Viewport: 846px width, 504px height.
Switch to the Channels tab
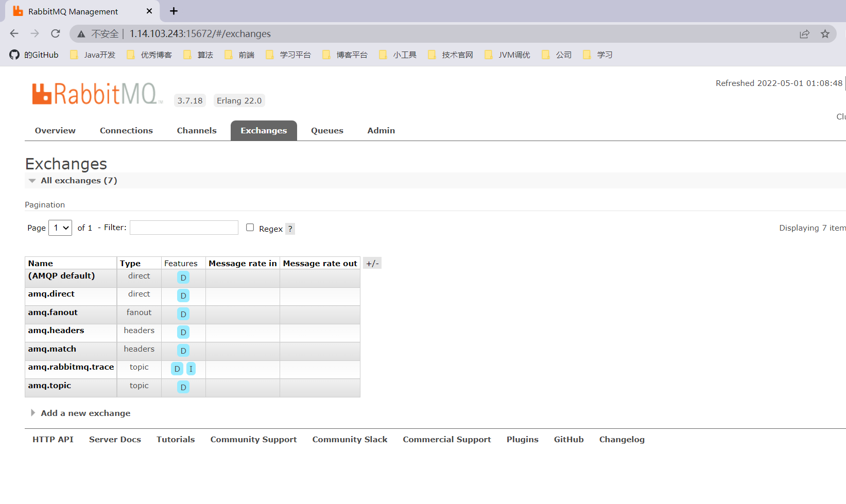197,131
